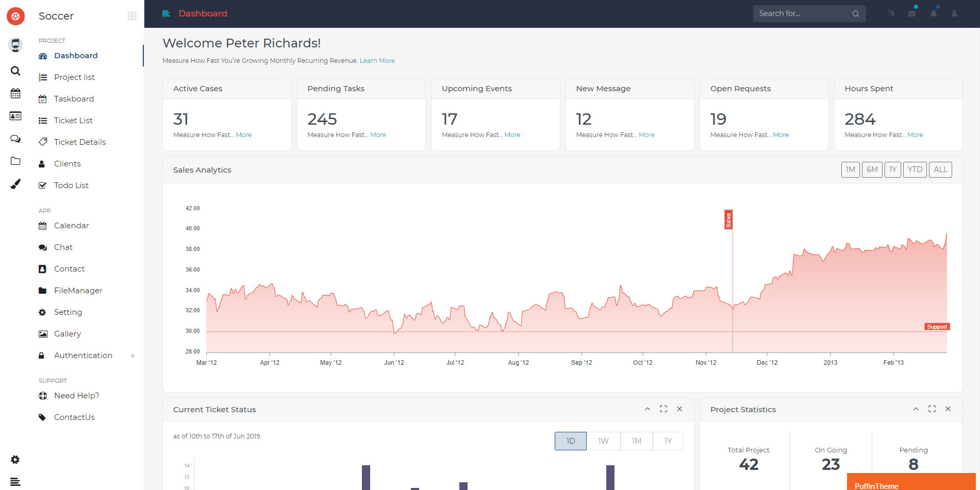
Task: Open Dashboard in sidebar menu
Action: click(x=76, y=56)
